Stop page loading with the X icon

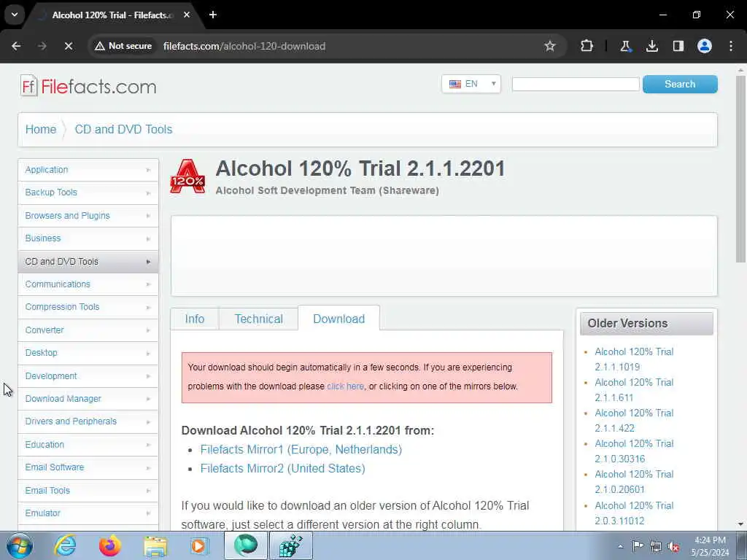[68, 46]
